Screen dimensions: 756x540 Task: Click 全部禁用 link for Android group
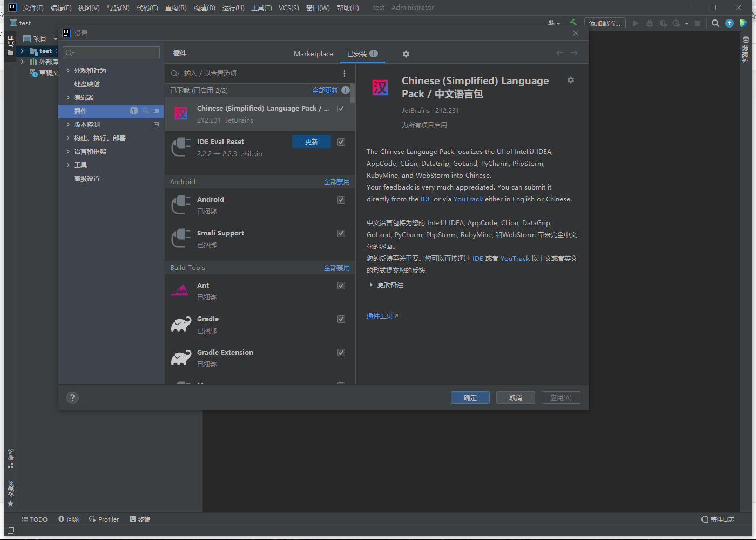click(x=337, y=182)
